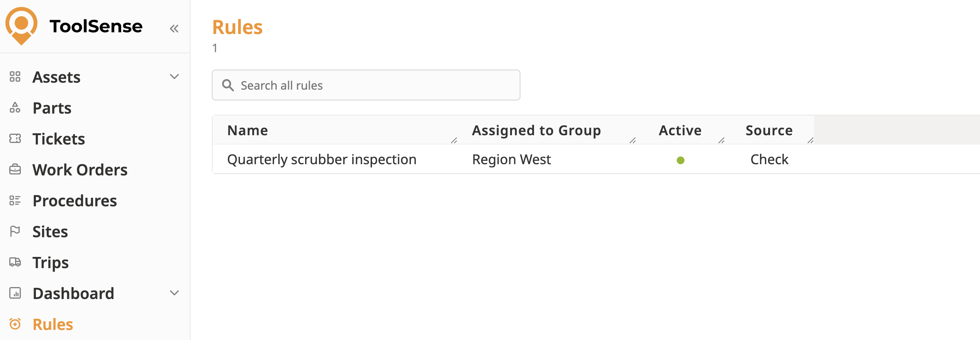Click the search magnifier icon

click(228, 85)
